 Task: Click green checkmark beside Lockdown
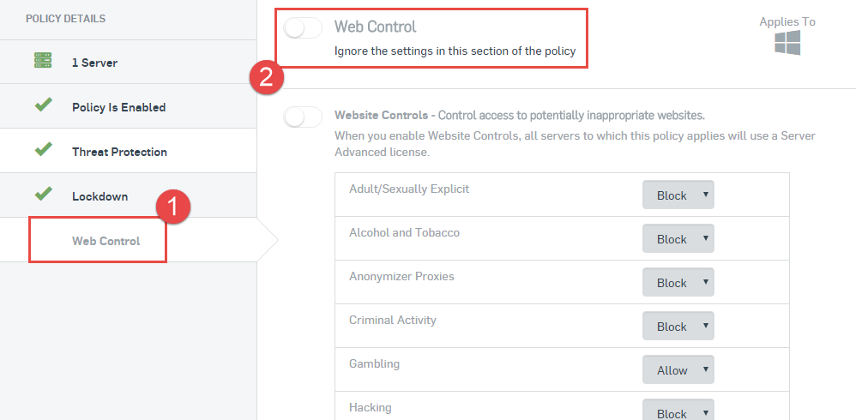43,194
